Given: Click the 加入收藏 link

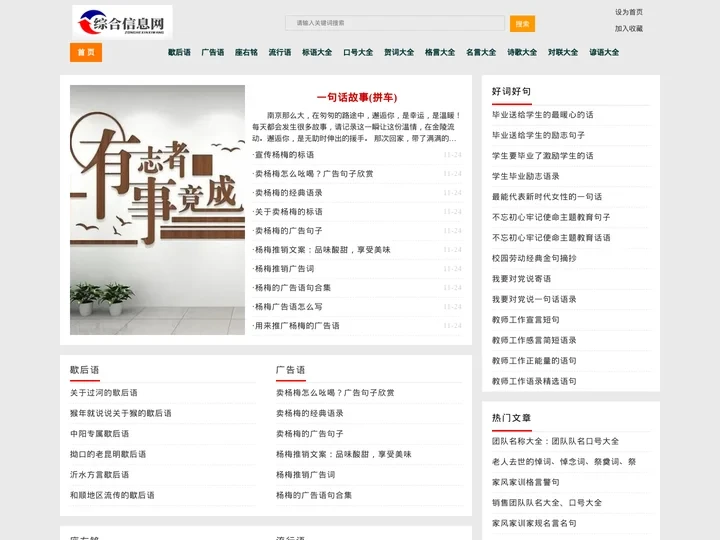Looking at the screenshot, I should coord(629,28).
